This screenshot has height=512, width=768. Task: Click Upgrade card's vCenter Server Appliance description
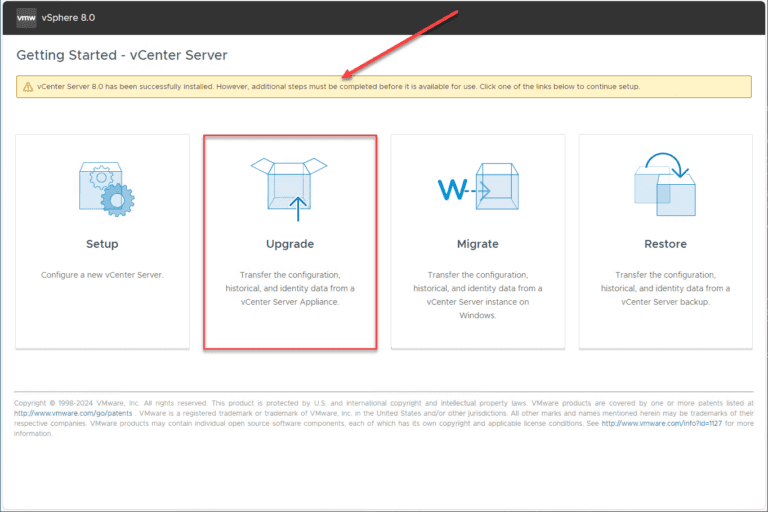click(290, 289)
